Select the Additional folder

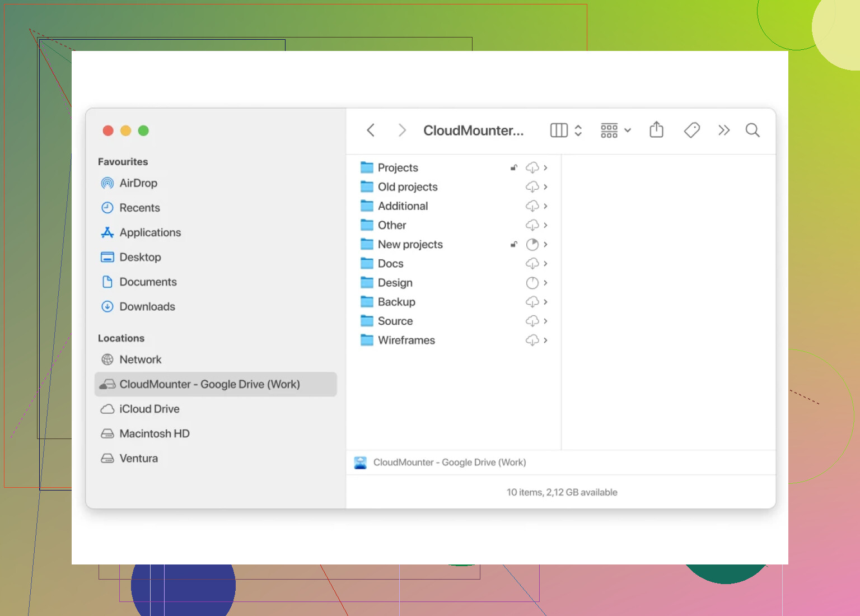click(x=454, y=206)
